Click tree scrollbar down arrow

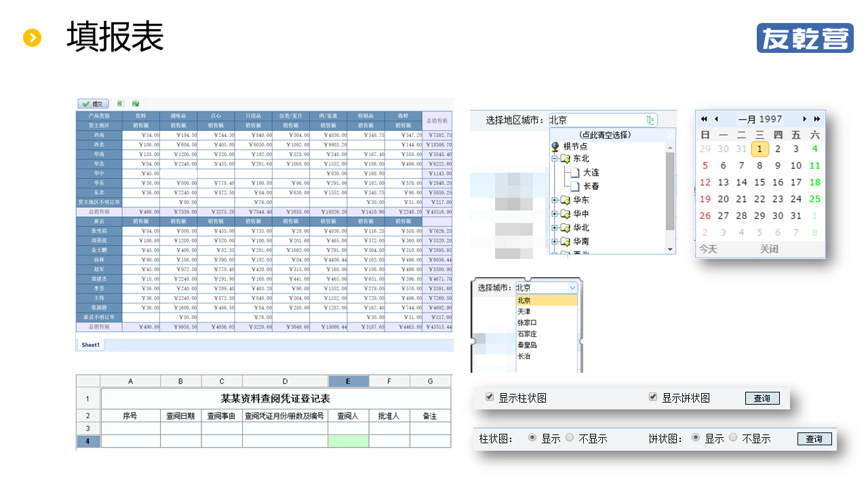click(671, 249)
